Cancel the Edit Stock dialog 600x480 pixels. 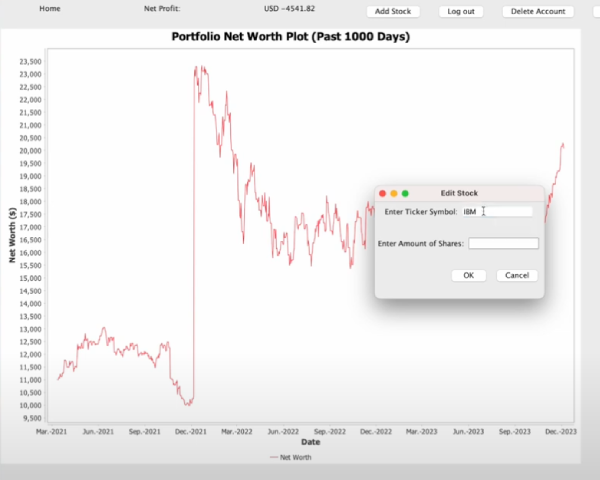[x=517, y=275]
